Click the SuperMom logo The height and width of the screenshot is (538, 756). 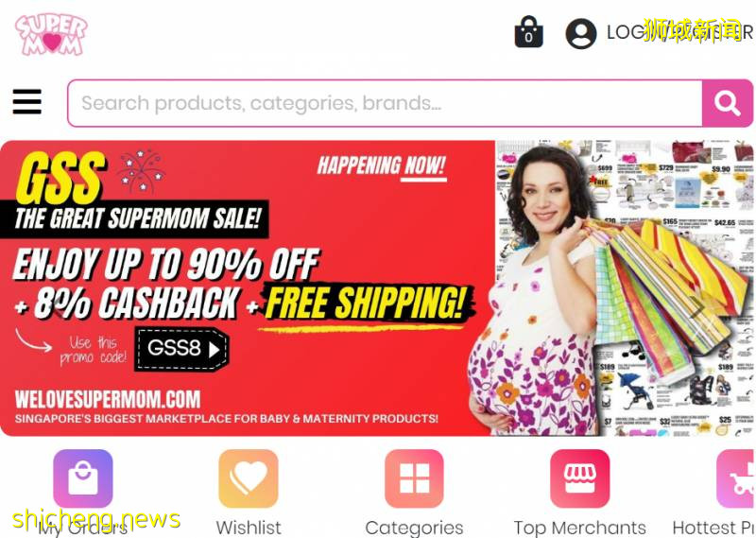(x=51, y=34)
